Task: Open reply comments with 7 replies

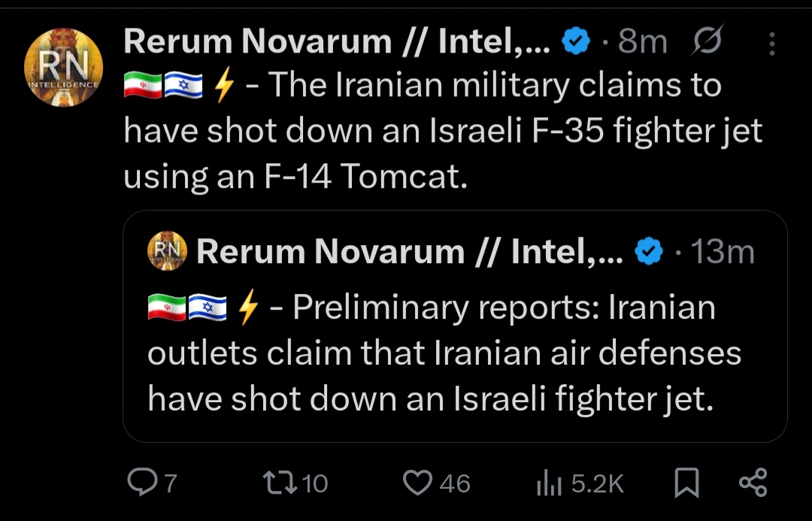Action: pos(152,483)
